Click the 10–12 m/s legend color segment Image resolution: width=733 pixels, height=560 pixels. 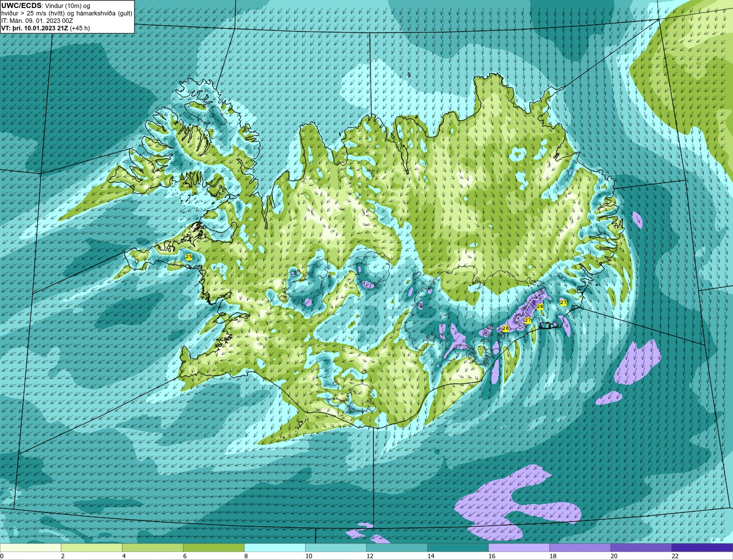(336, 547)
